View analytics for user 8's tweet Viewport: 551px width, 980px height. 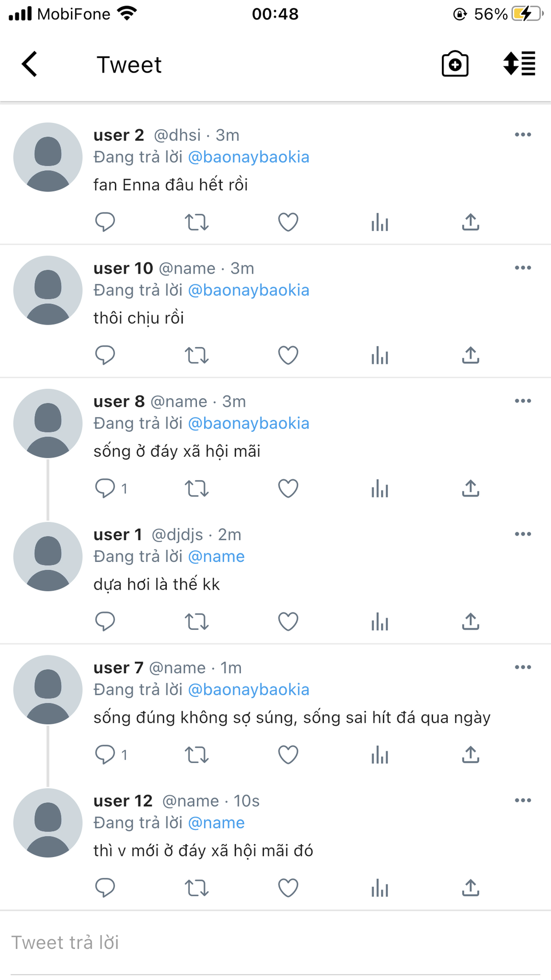[x=380, y=488]
